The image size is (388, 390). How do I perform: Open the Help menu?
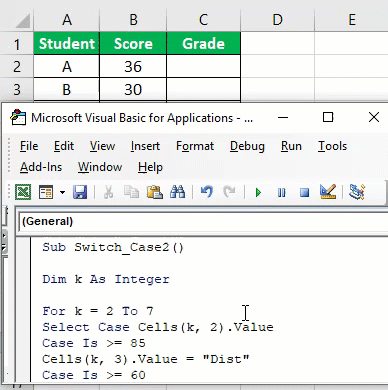coord(150,167)
